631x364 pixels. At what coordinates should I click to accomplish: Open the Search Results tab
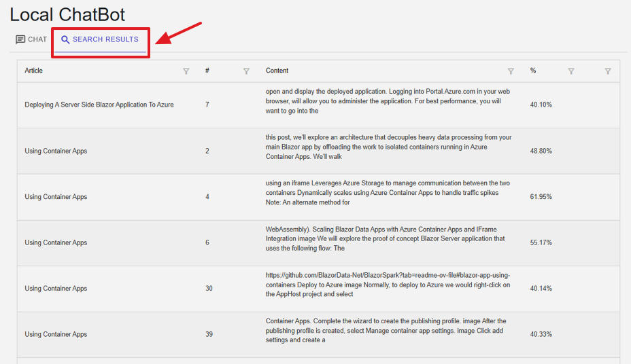(x=100, y=39)
